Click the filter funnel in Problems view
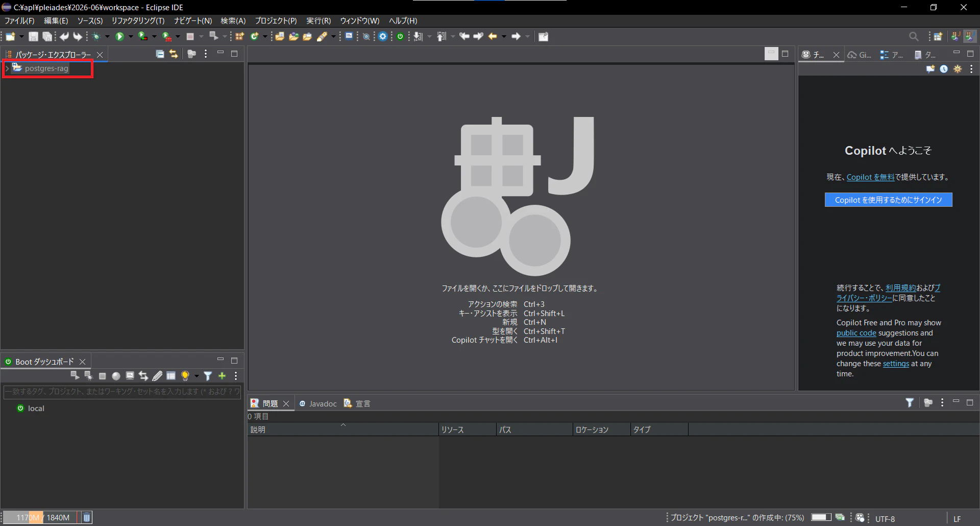 coord(910,403)
